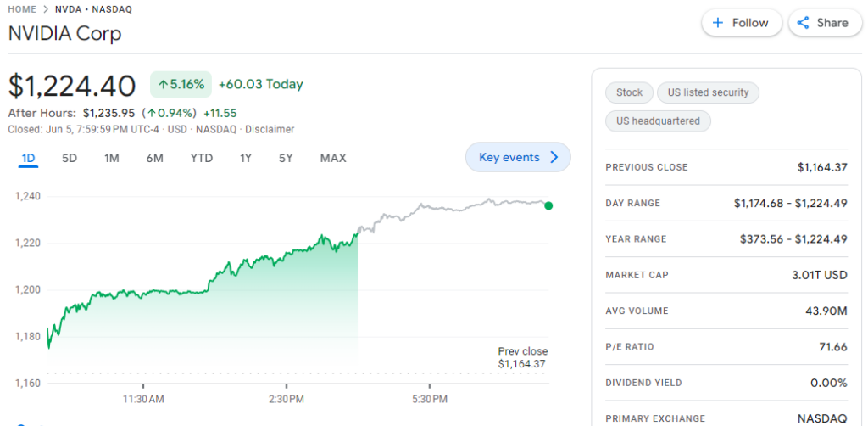
Task: Click the NVIDIA Corp heading
Action: (64, 34)
